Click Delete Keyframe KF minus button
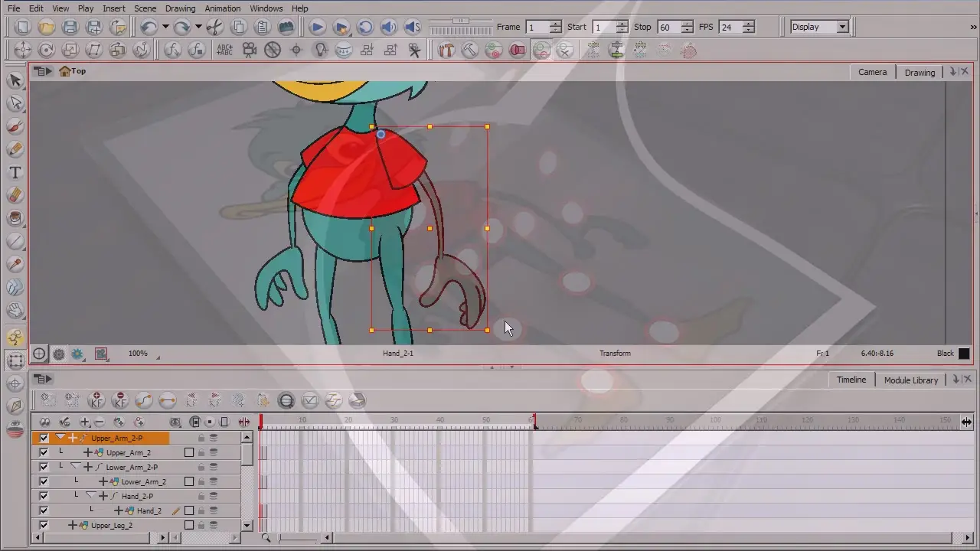 coord(119,400)
